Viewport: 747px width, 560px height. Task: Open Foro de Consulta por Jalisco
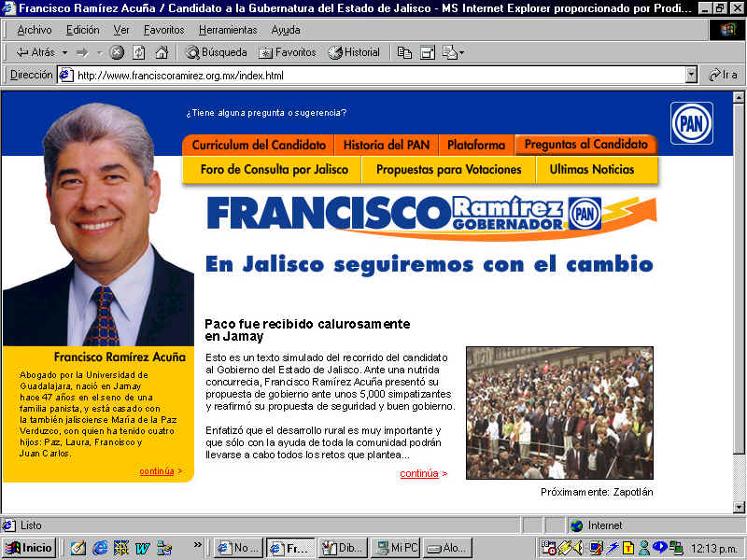click(274, 170)
